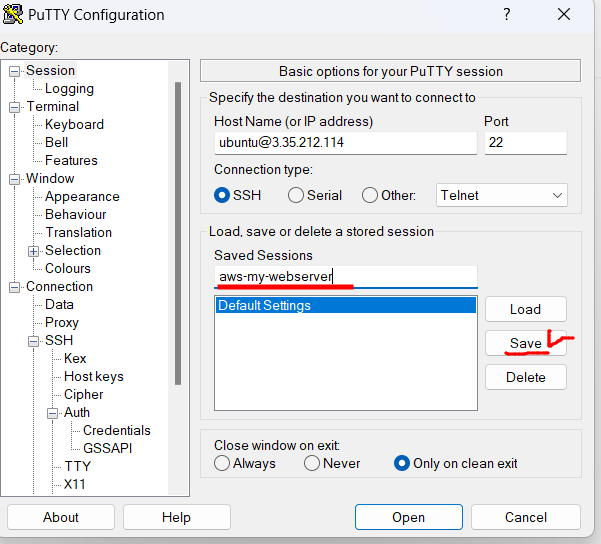Collapse the SSH tree node
The height and width of the screenshot is (544, 601).
click(x=33, y=342)
